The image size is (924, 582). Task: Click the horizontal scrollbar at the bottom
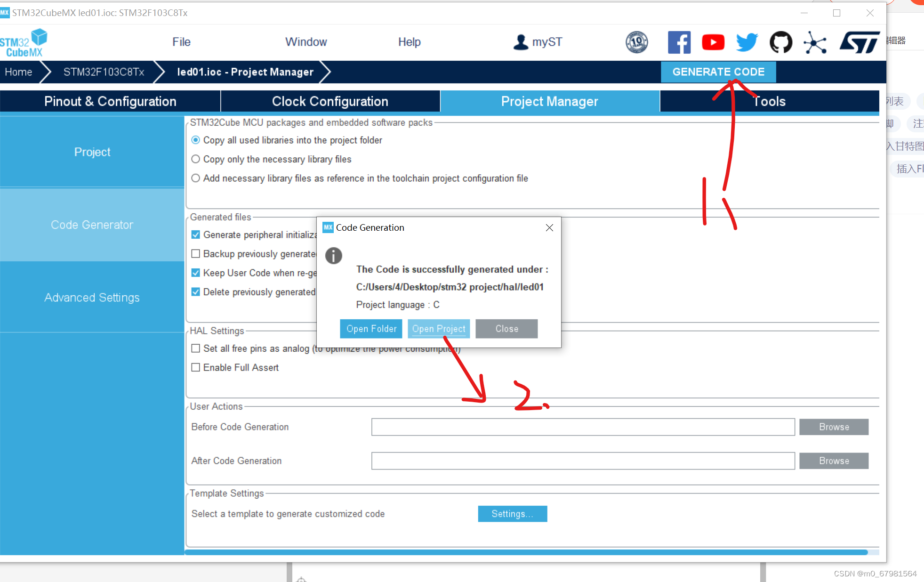tap(526, 552)
